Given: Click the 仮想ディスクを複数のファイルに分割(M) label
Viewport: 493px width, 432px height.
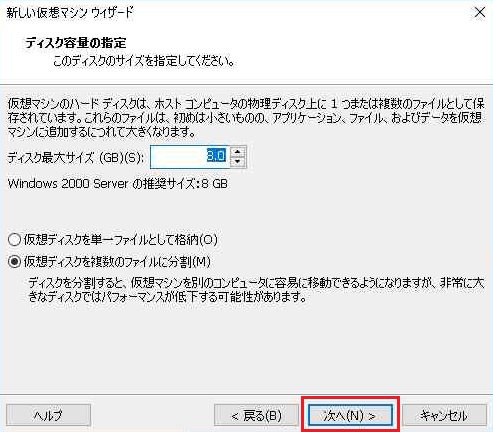Looking at the screenshot, I should 117,262.
